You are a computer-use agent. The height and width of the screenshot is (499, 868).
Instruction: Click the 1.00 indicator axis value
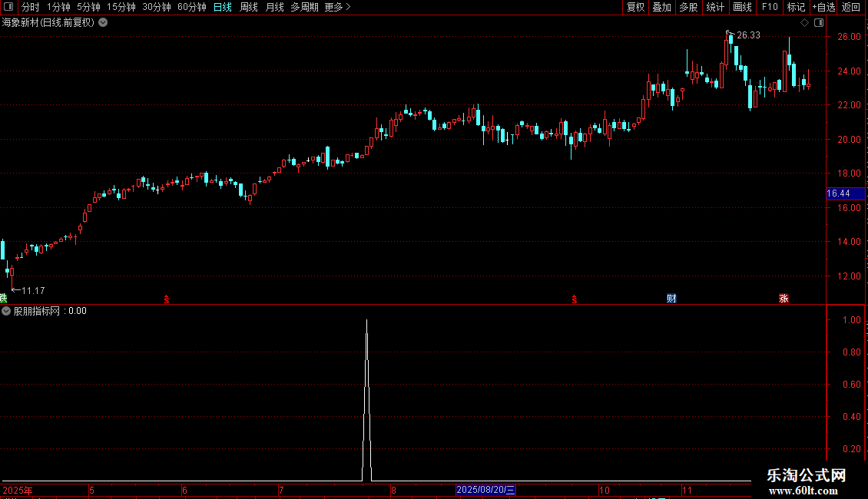pyautogui.click(x=851, y=320)
